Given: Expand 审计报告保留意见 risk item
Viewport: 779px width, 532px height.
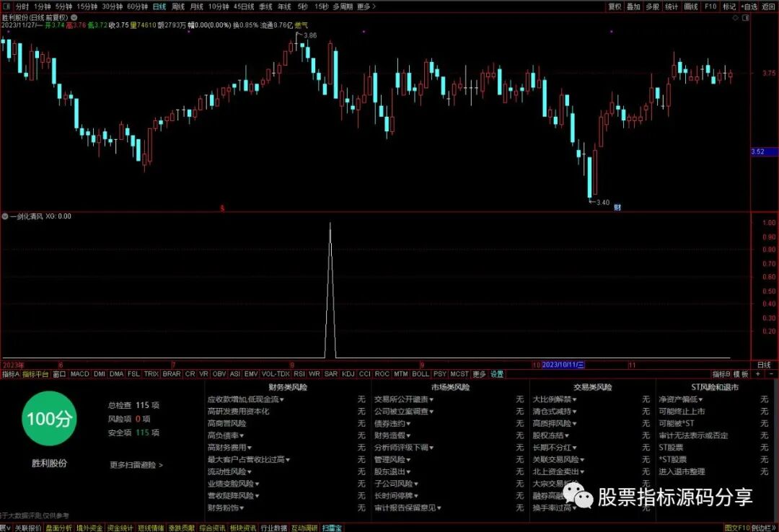Looking at the screenshot, I should 408,507.
